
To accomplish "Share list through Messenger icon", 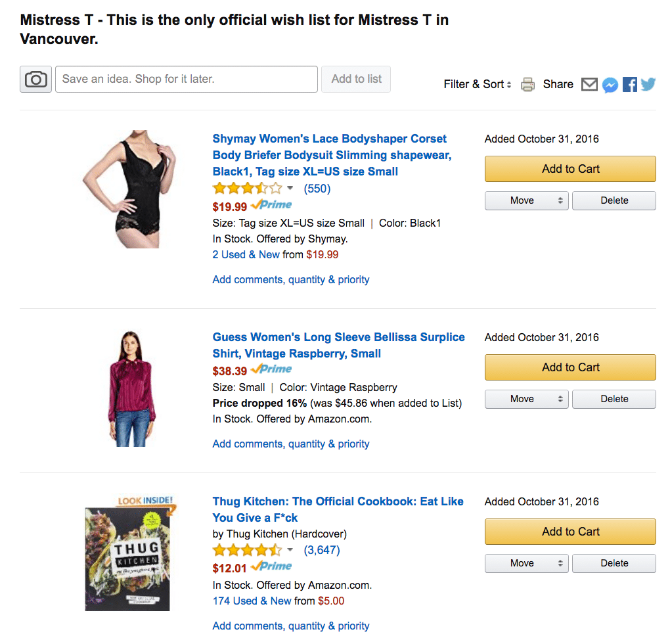I will tap(610, 85).
